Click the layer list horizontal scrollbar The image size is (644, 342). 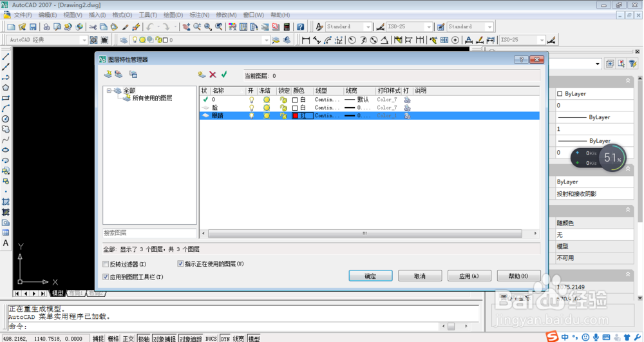pos(365,233)
